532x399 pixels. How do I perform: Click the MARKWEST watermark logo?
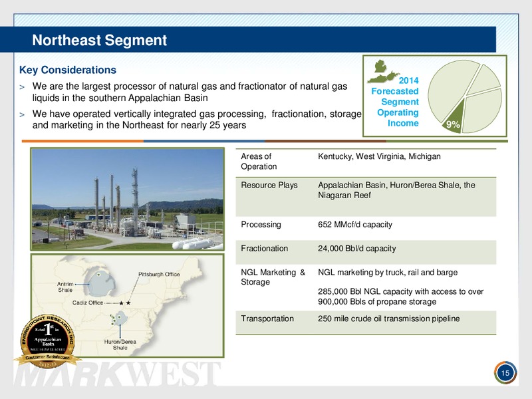(x=117, y=374)
